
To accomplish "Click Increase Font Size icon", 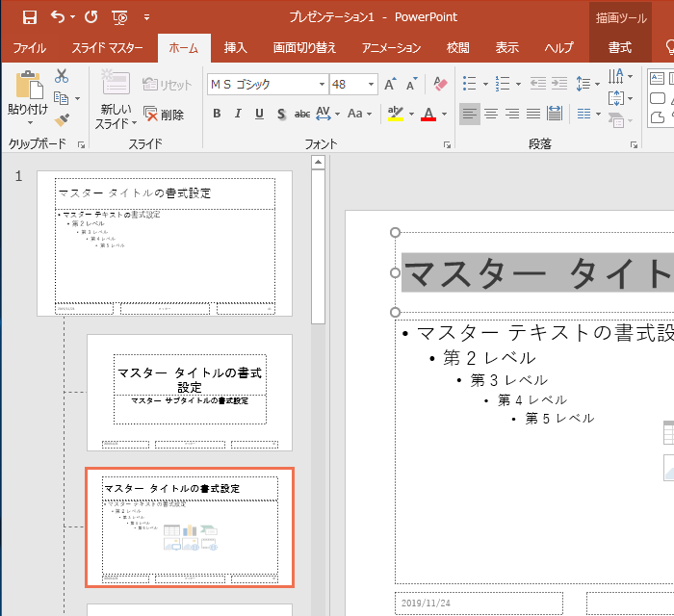I will (x=390, y=85).
